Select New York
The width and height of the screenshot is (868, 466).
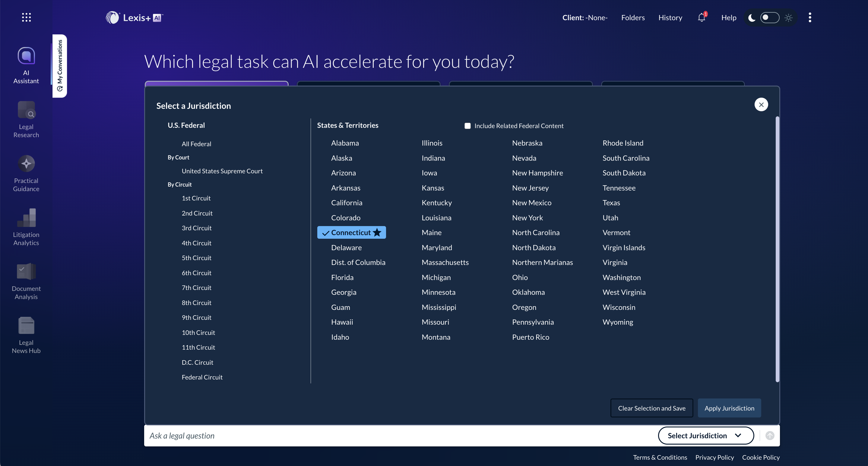(527, 218)
